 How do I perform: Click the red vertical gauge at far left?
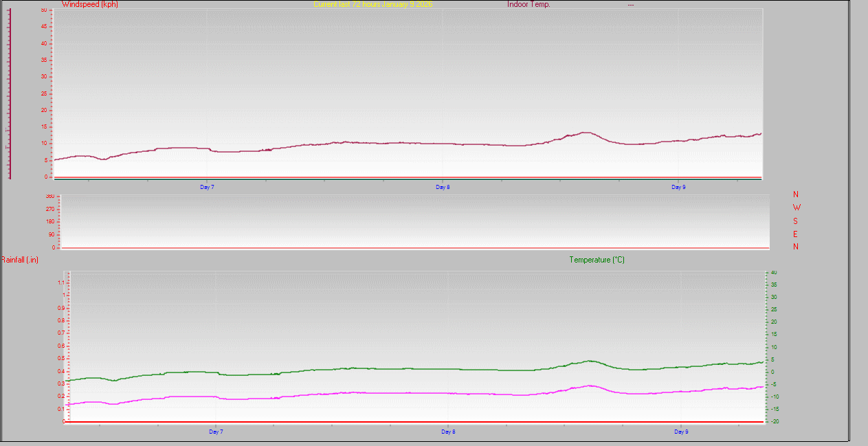[x=10, y=93]
